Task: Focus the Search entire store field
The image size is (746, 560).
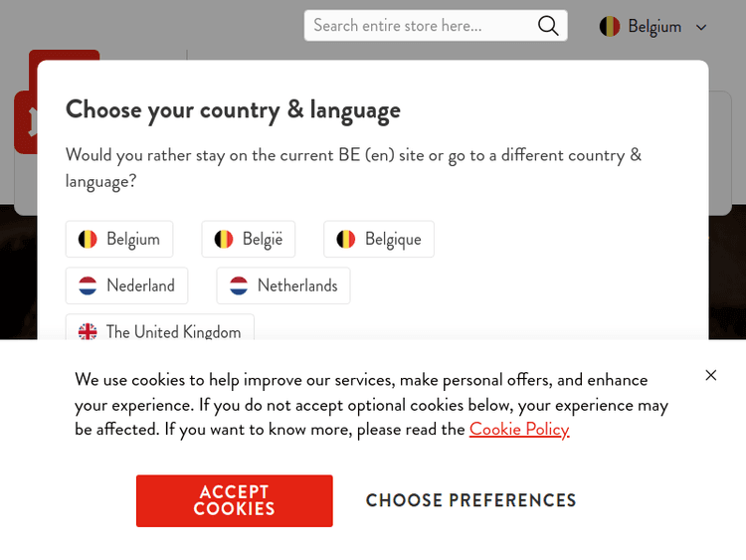Action: tap(420, 26)
